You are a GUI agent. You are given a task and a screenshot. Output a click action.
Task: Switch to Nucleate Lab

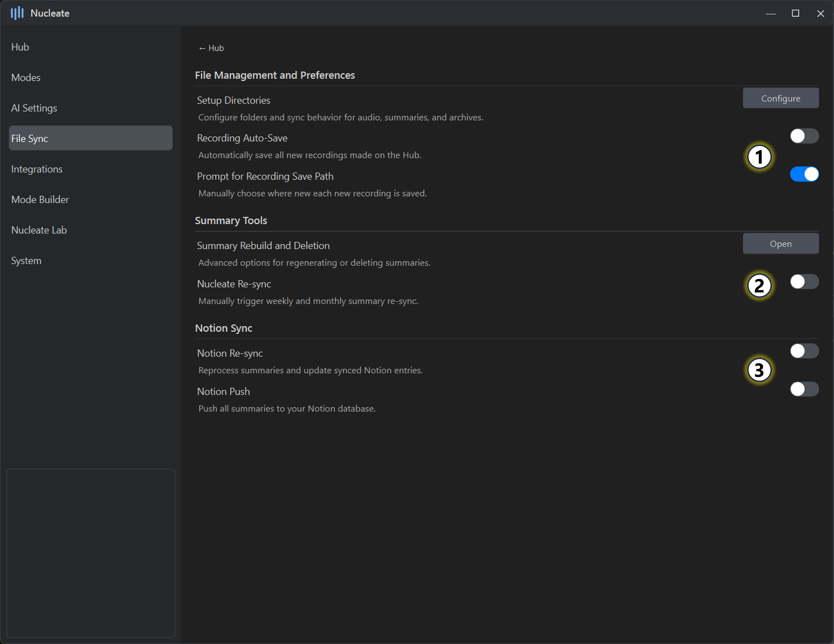coord(39,230)
